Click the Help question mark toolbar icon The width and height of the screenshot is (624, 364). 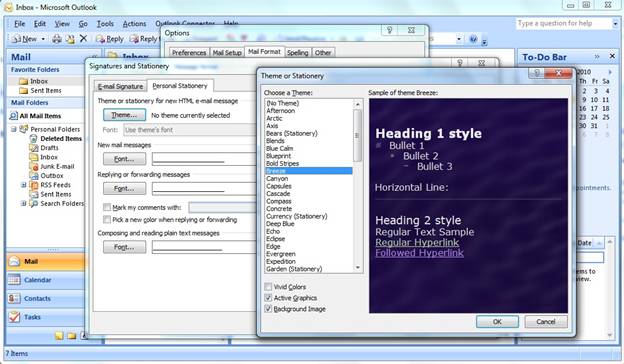click(x=473, y=39)
